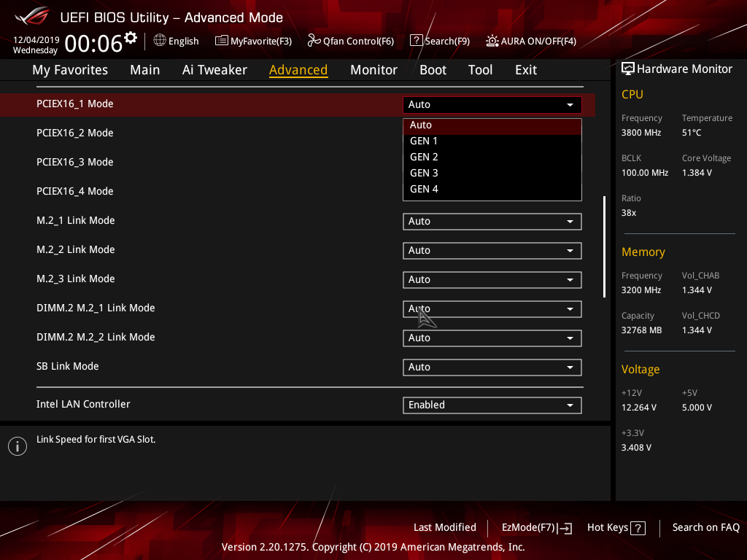747x560 pixels.
Task: Switch to the Main tab
Action: 145,70
